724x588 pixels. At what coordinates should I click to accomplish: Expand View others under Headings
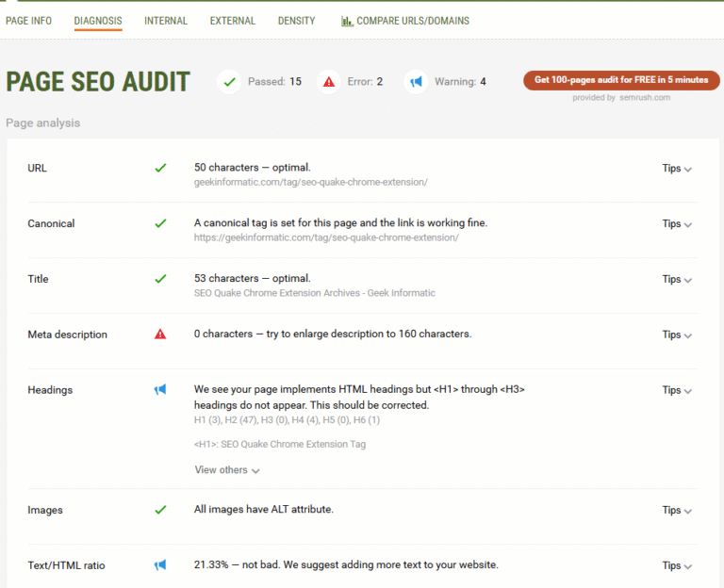pos(226,470)
